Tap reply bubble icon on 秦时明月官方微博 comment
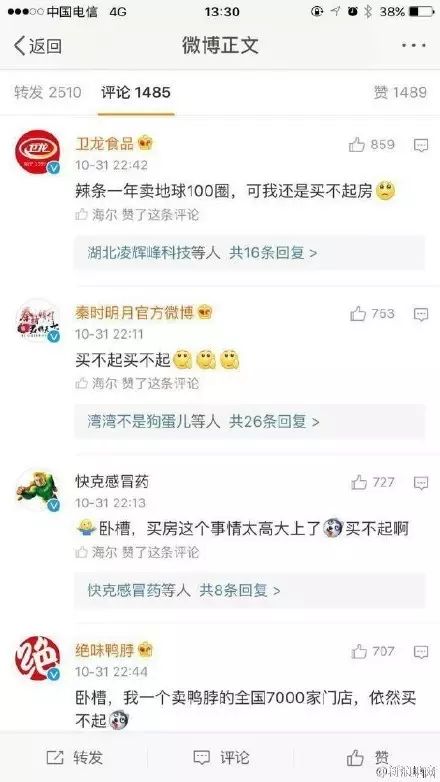Viewport: 440px width, 782px height. pos(421,314)
